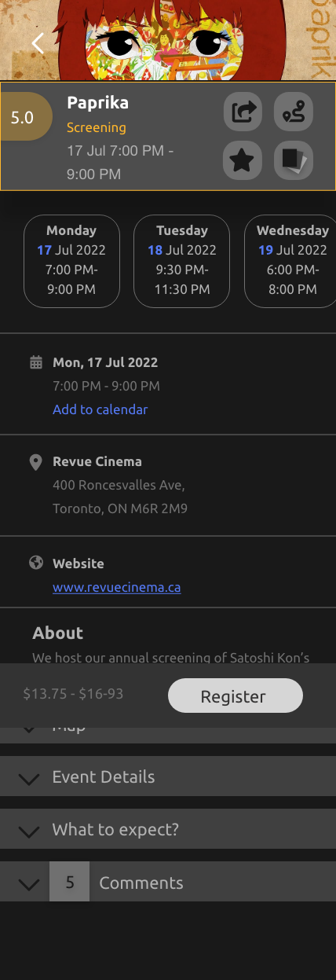Select the Monday 17 Jul showtime

(71, 261)
